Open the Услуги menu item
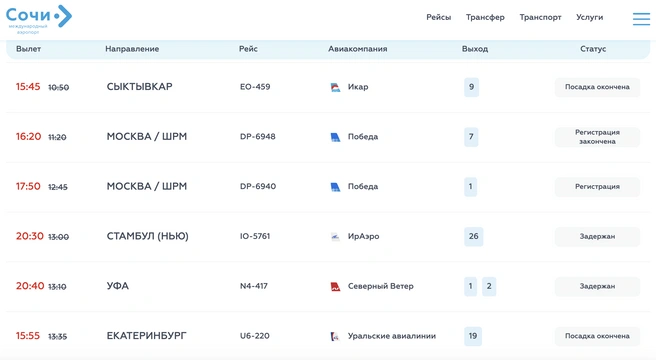 pos(589,17)
